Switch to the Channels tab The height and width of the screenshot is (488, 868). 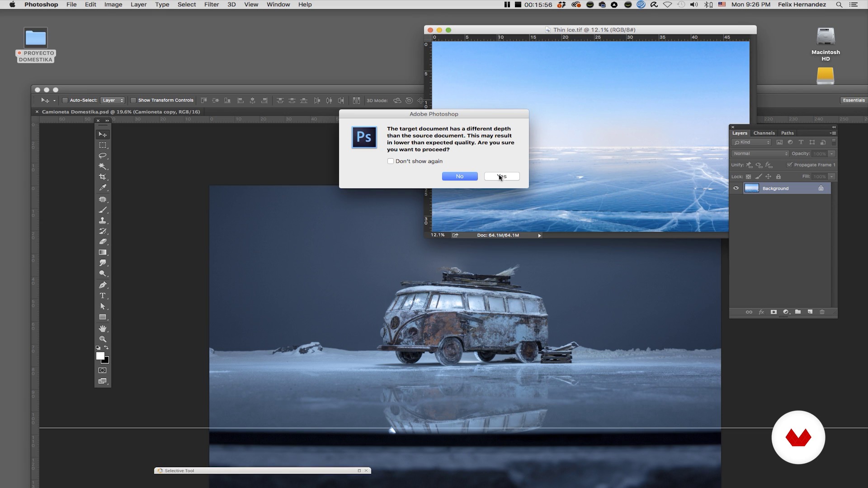click(x=764, y=133)
